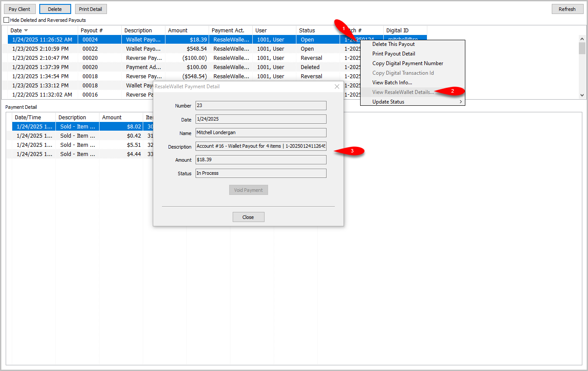The image size is (588, 371).
Task: Click the payout list scrollbar up arrow
Action: pos(582,38)
